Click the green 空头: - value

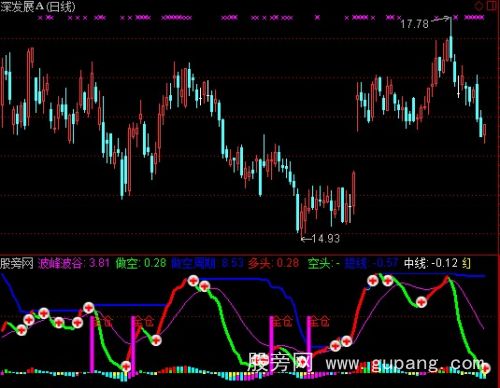(324, 263)
